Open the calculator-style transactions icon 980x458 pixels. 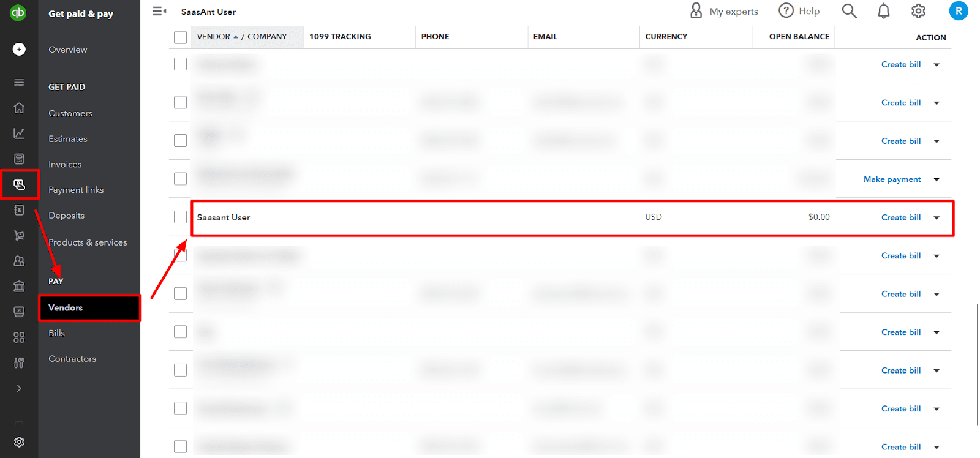[19, 159]
